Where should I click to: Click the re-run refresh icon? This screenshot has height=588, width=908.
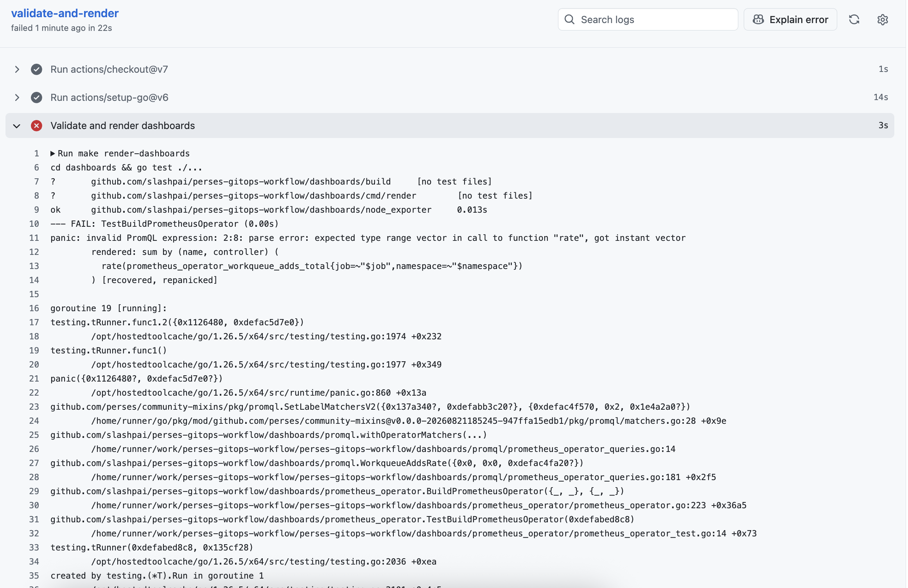coord(854,20)
